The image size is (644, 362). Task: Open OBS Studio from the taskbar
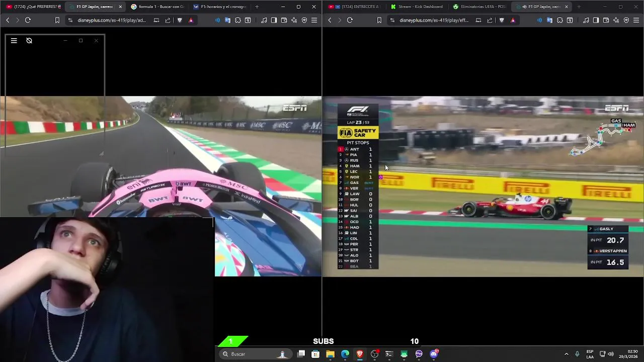(x=374, y=354)
